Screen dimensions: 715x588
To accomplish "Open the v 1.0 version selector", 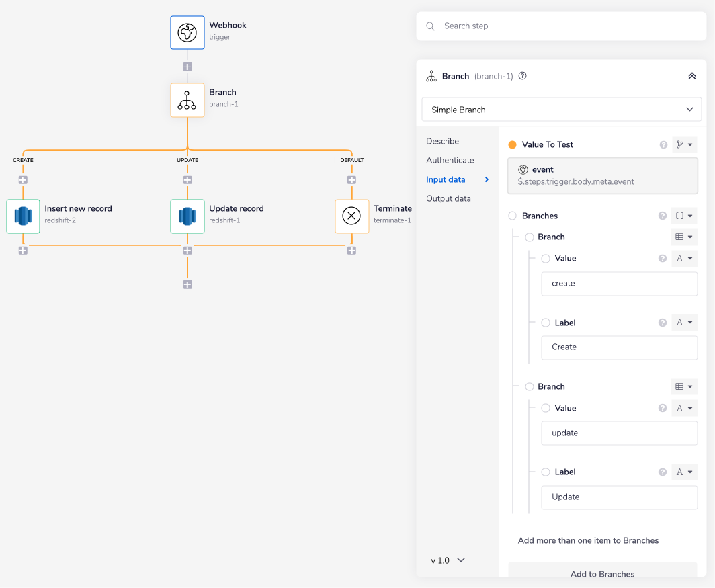I will click(447, 560).
